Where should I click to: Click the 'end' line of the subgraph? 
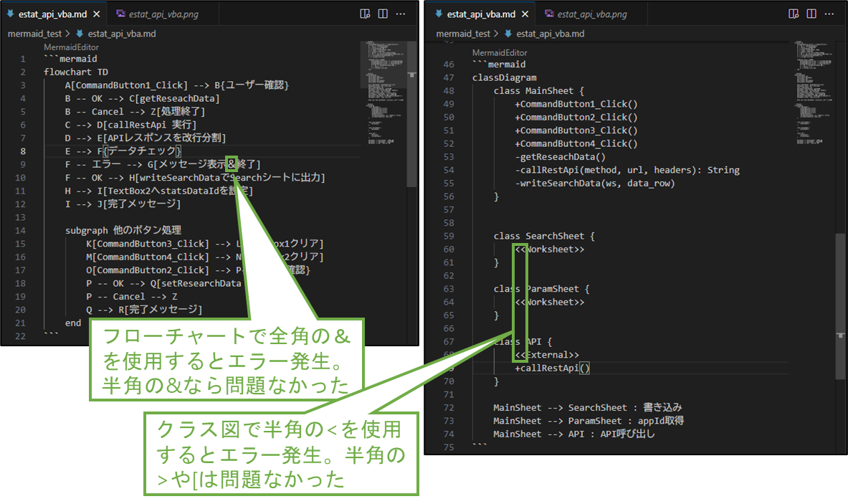pyautogui.click(x=73, y=323)
